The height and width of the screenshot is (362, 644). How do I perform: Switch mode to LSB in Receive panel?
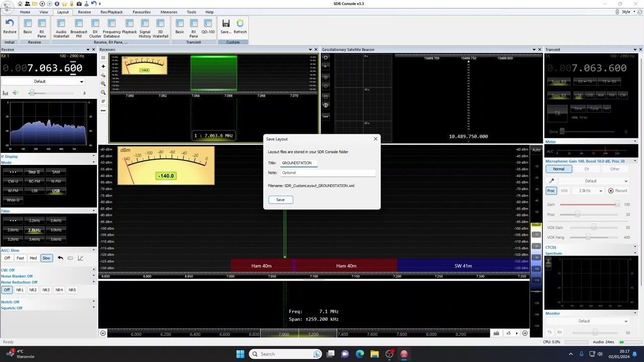(x=34, y=191)
